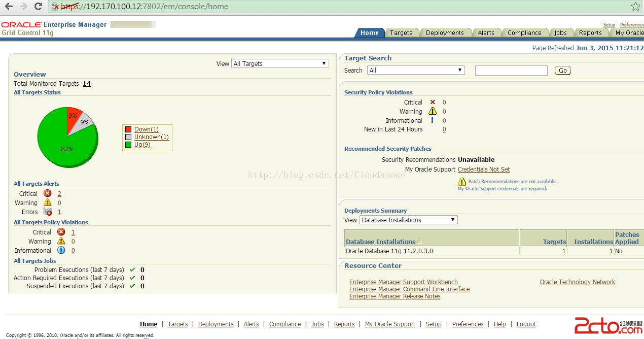Click the browser back arrow

click(9, 7)
